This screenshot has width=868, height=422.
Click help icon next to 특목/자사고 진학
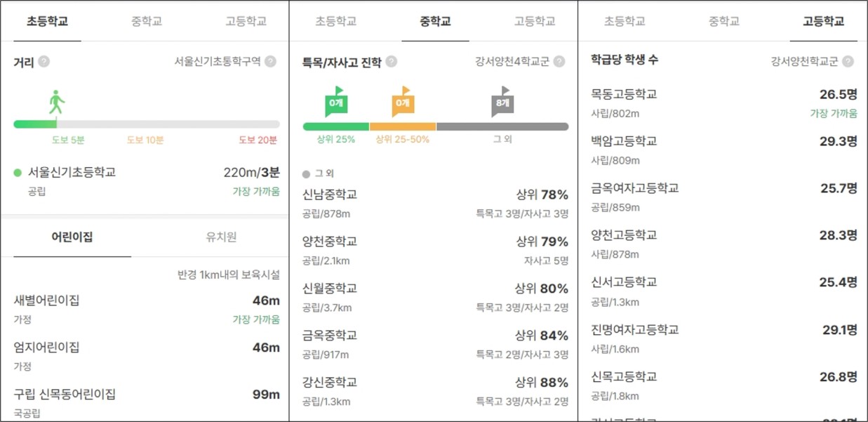click(x=391, y=62)
